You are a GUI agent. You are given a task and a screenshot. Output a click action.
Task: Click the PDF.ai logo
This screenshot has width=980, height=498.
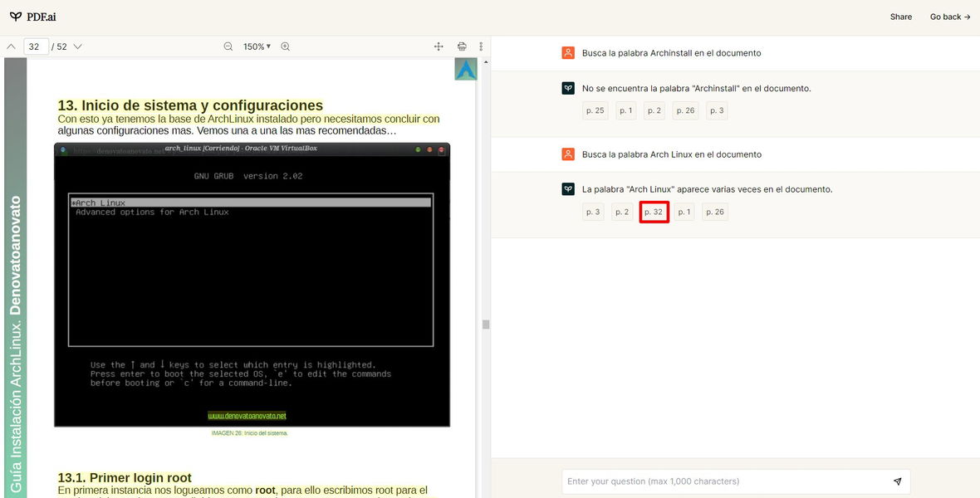32,17
